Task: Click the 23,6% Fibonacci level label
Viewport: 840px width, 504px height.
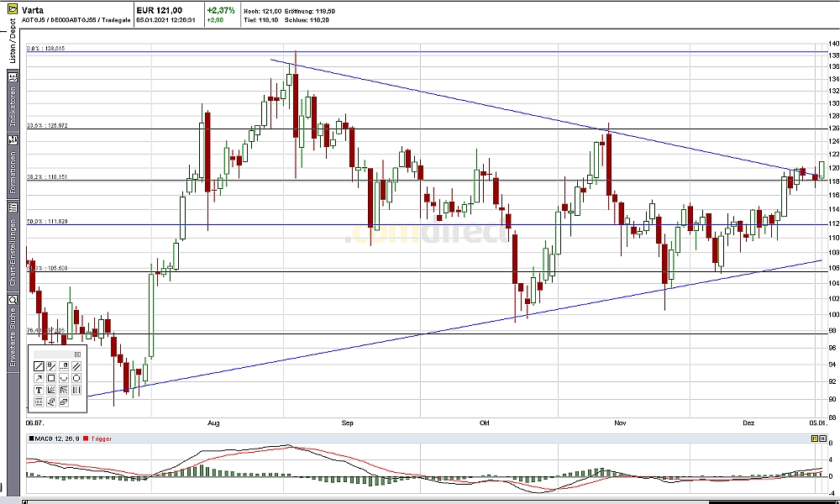Action: (x=47, y=125)
